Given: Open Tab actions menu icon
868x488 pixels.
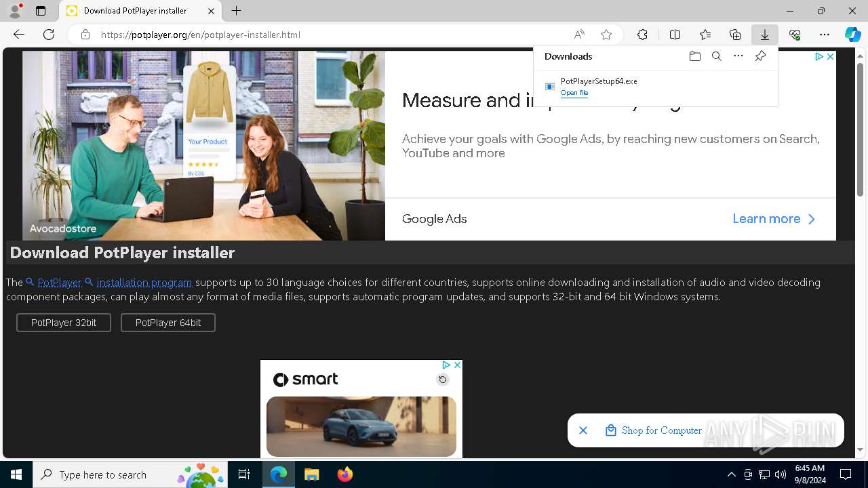Looking at the screenshot, I should tap(41, 11).
